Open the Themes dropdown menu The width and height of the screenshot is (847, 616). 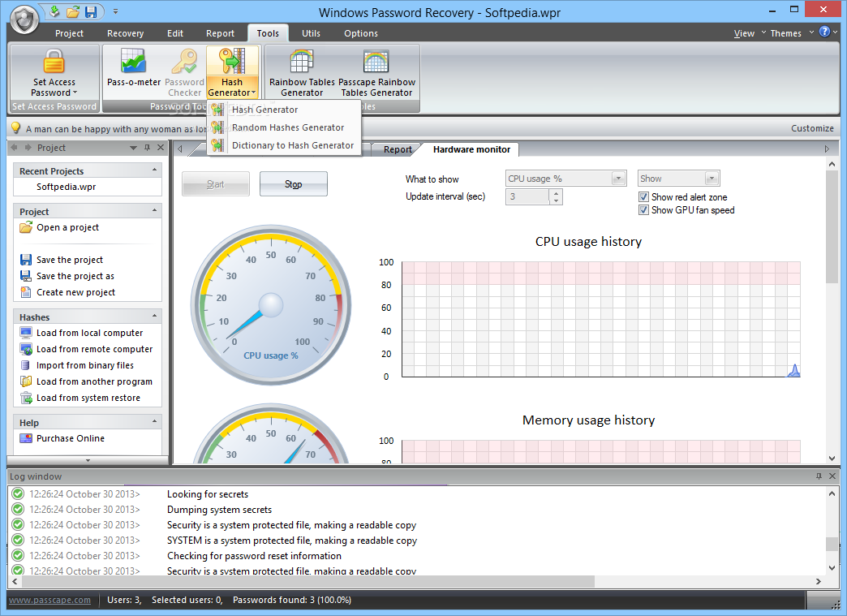tap(791, 33)
